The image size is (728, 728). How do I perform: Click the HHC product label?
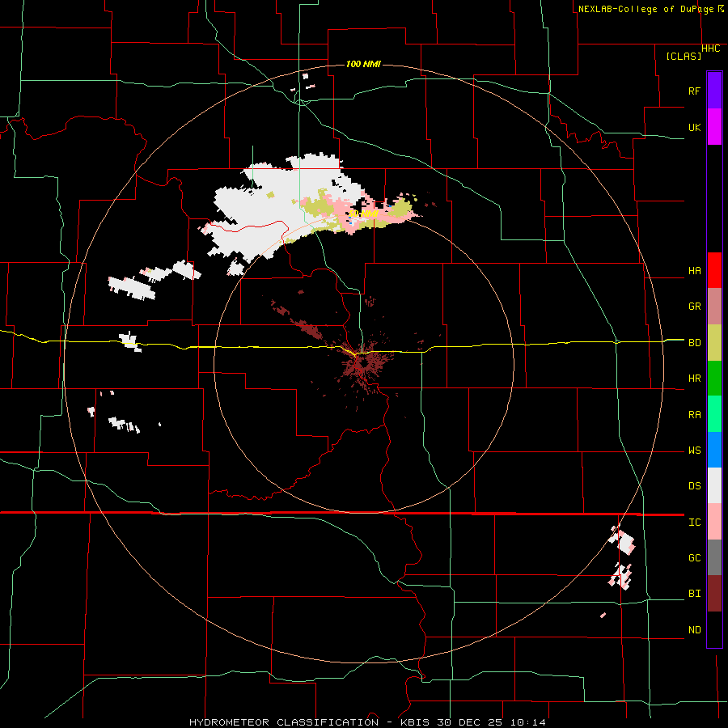click(711, 49)
